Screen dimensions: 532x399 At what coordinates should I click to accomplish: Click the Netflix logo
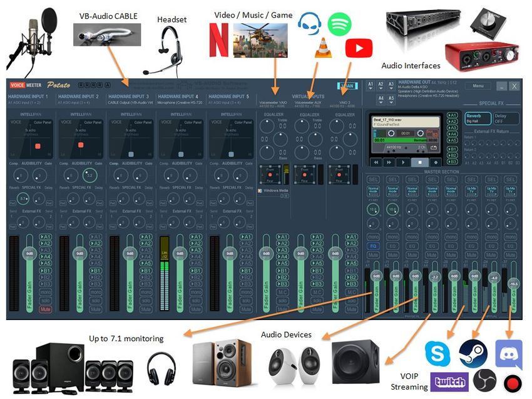coord(219,39)
